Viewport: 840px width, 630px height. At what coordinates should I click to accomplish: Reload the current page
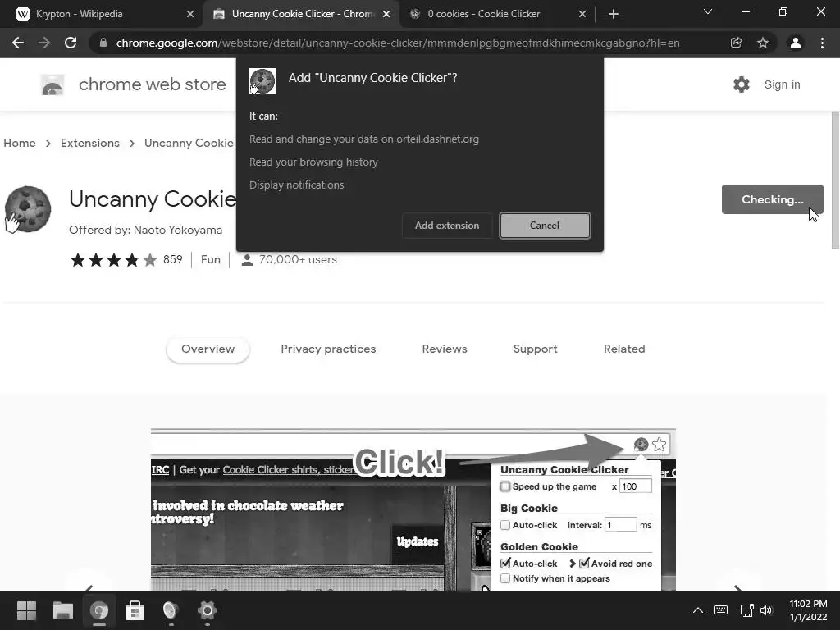point(71,43)
